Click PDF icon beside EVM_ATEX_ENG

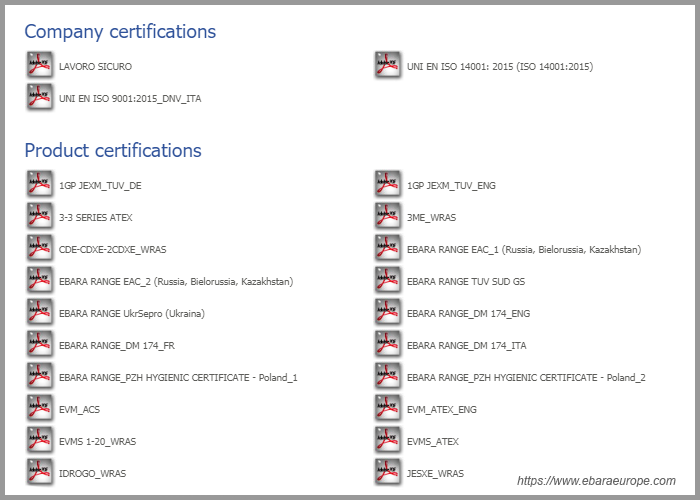(x=388, y=408)
